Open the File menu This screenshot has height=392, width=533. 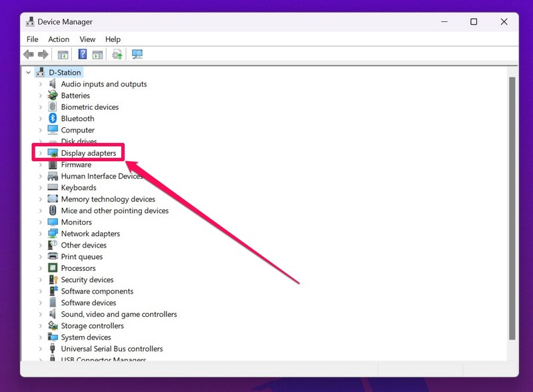[32, 39]
